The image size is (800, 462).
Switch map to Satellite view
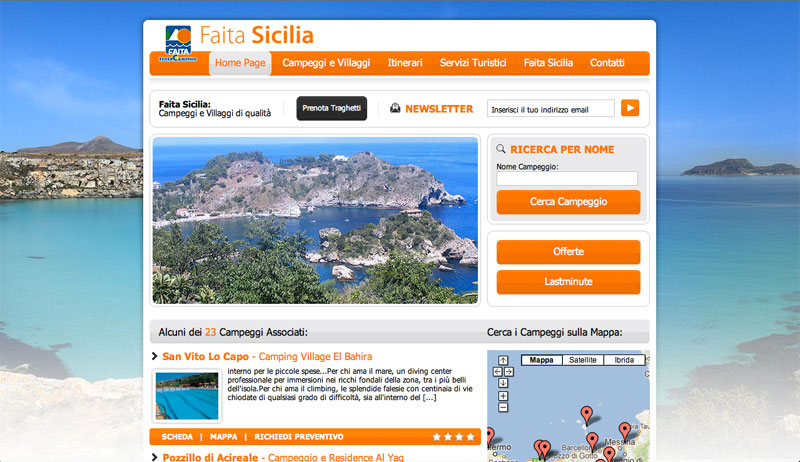click(x=583, y=360)
